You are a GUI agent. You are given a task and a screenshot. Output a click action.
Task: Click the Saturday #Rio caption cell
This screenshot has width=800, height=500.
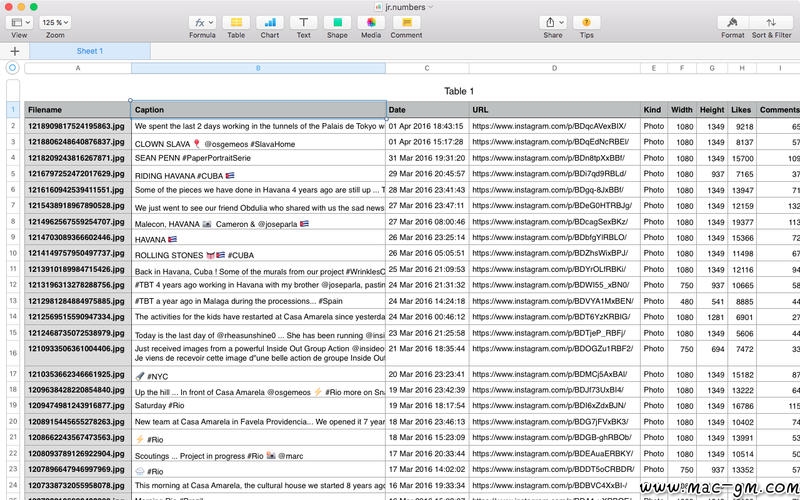coord(258,406)
